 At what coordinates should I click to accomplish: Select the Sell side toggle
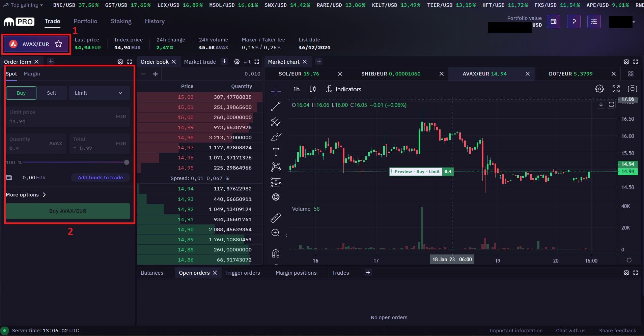click(51, 93)
